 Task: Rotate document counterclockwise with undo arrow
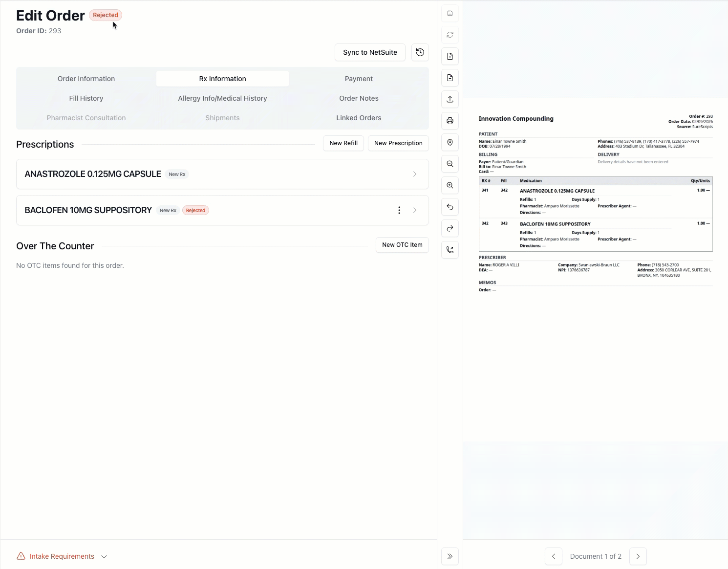click(x=450, y=207)
